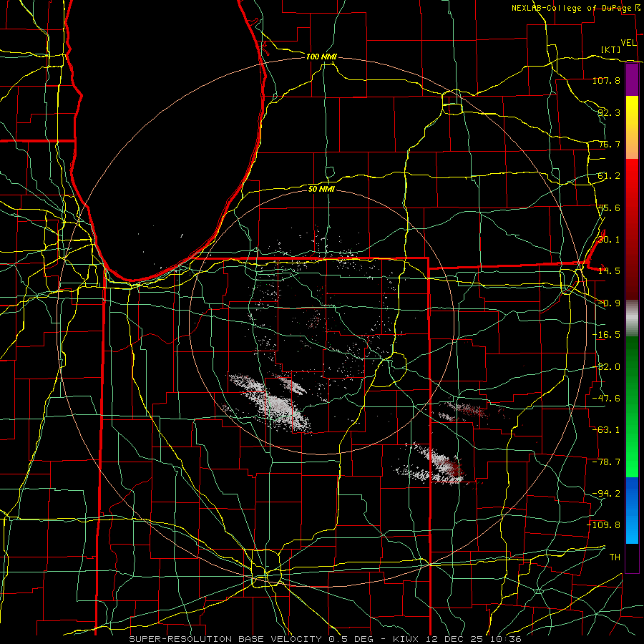The image size is (644, 644).
Task: Pick the purple segment of color bar
Action: (x=632, y=80)
